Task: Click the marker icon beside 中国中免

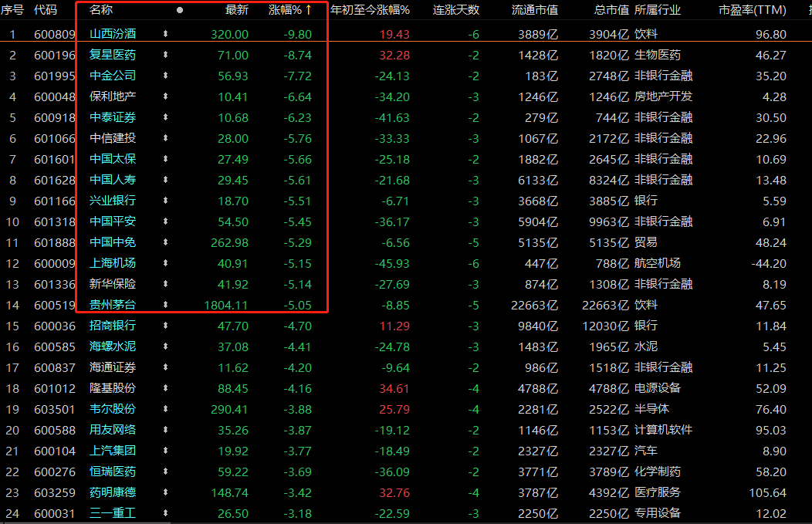Action: tap(166, 242)
